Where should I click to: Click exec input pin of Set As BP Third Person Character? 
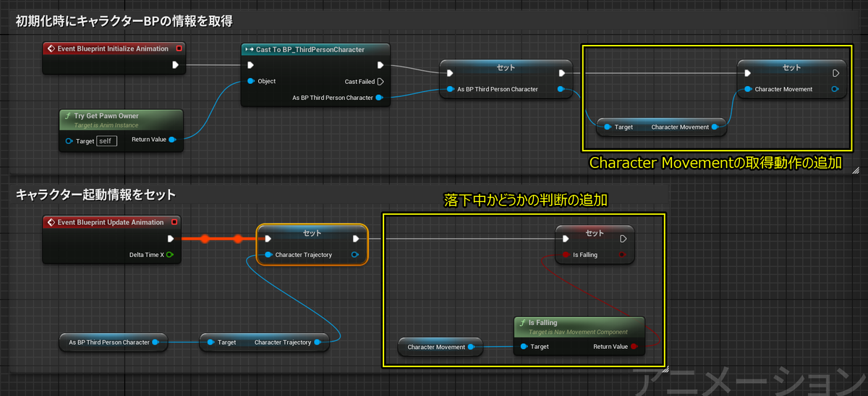(450, 73)
